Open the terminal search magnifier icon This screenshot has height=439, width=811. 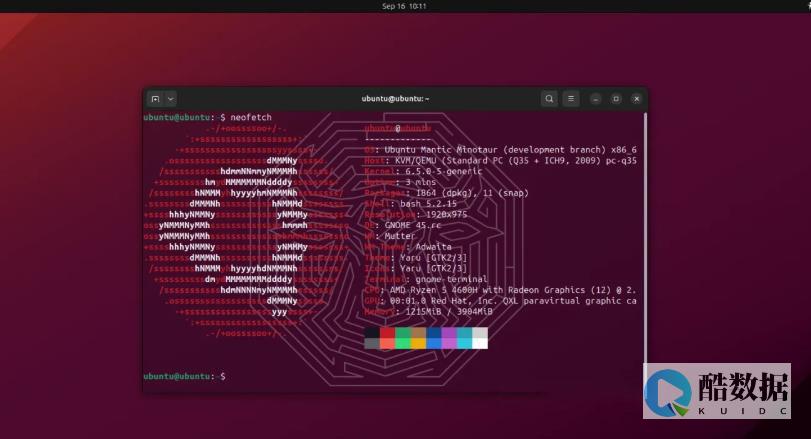point(549,99)
